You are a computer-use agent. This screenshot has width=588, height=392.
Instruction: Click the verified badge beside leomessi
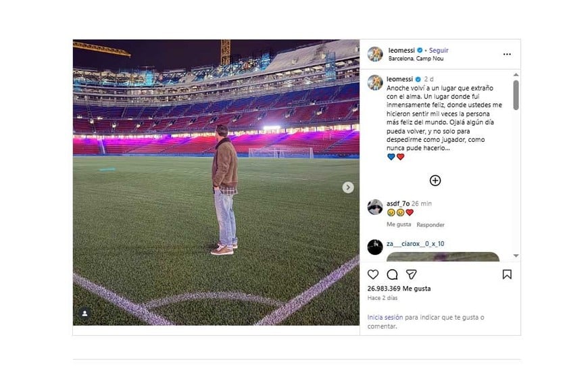click(419, 50)
